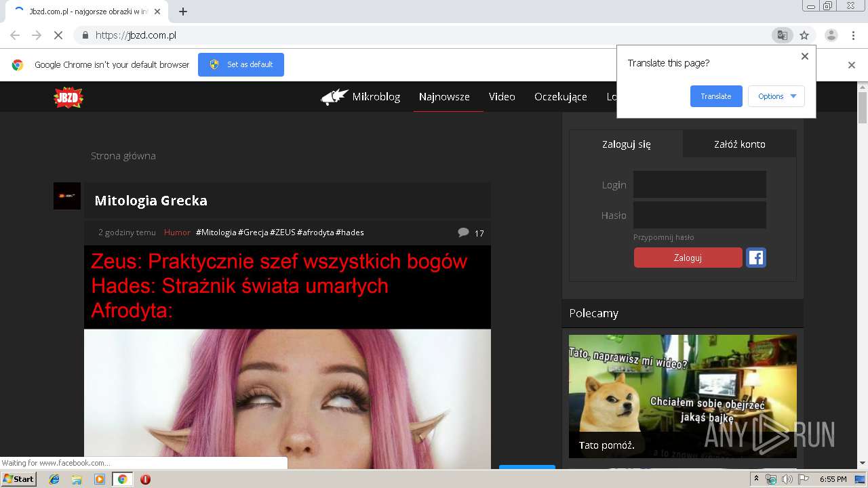Select the Jbzd.com.pl browser tab

click(x=88, y=12)
